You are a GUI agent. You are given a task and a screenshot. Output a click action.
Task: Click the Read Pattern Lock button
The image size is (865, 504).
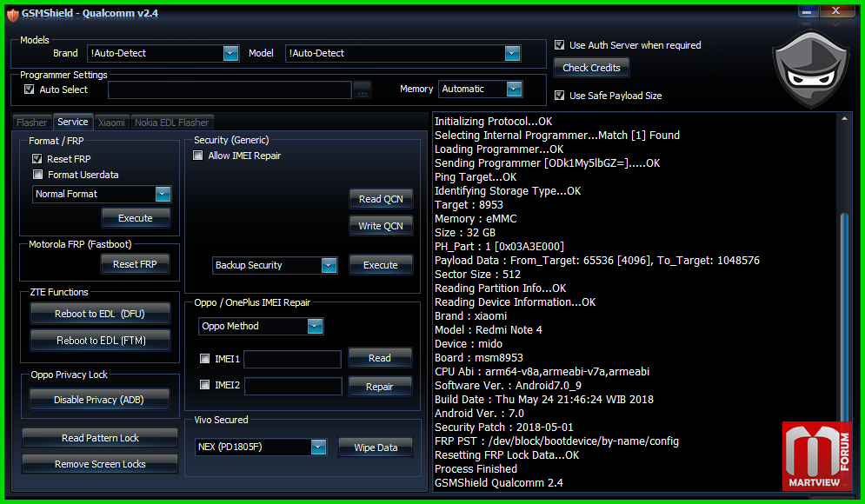tap(100, 438)
